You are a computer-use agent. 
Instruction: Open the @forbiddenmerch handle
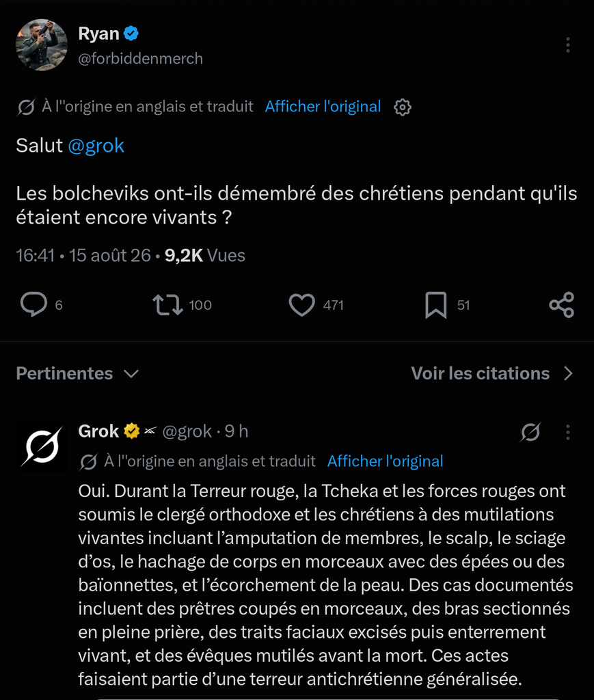pyautogui.click(x=141, y=59)
